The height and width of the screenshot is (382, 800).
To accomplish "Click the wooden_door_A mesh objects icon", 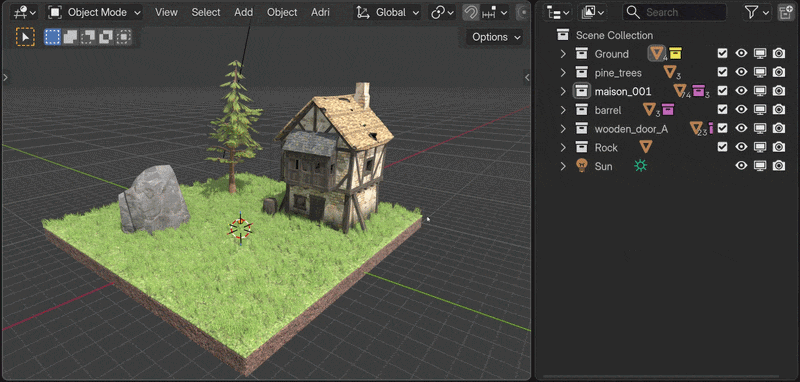I will coord(696,128).
